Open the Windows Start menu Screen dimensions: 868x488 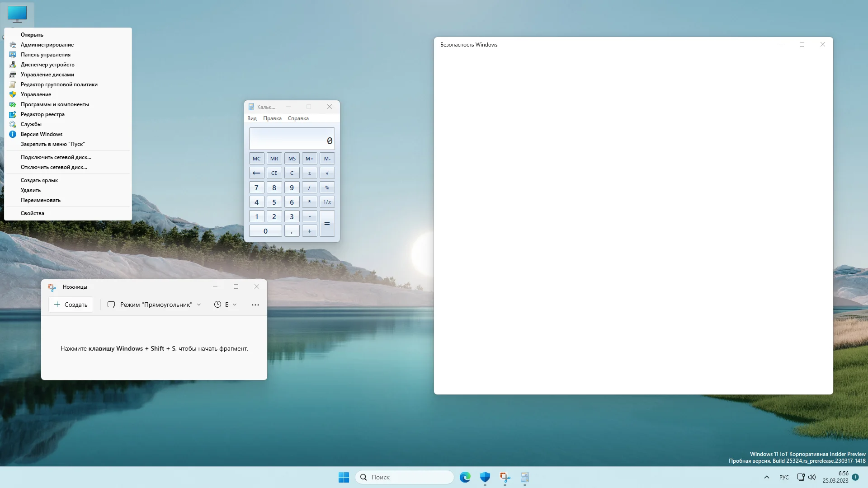coord(344,477)
